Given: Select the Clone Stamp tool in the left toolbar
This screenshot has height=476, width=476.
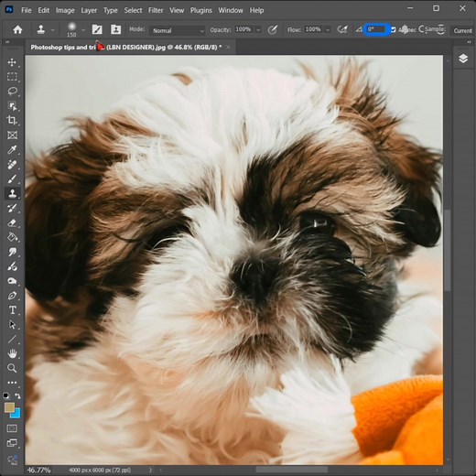Looking at the screenshot, I should coord(12,193).
